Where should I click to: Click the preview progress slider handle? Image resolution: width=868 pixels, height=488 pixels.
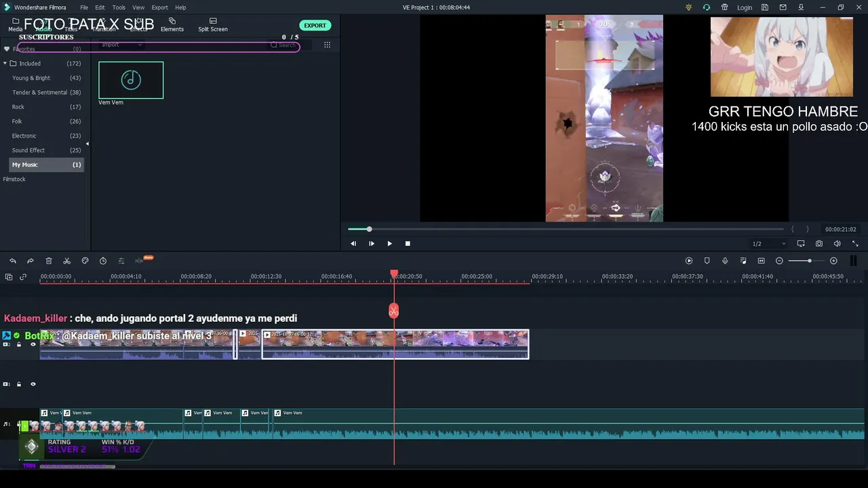[369, 229]
